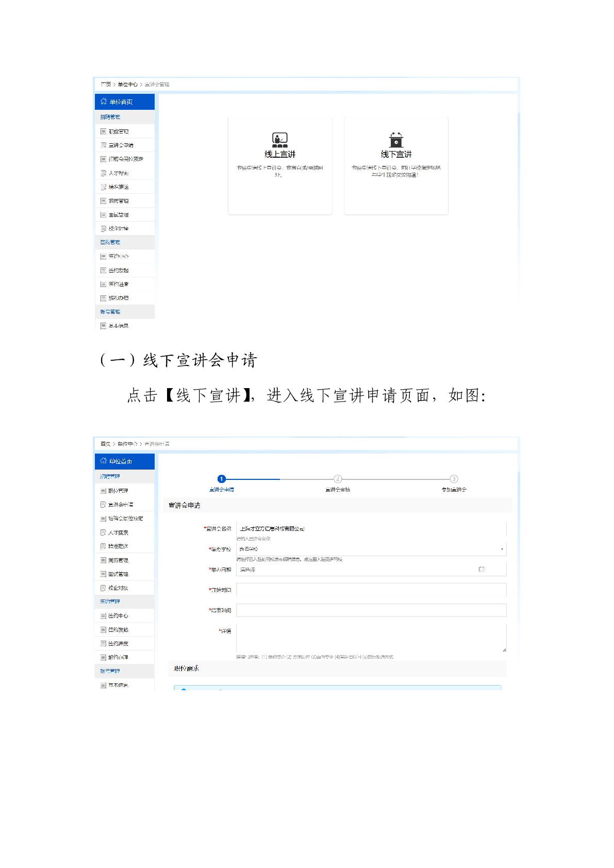Click the home icon on the 宣讲会管理 page sidebar
The image size is (614, 868).
pos(104,102)
